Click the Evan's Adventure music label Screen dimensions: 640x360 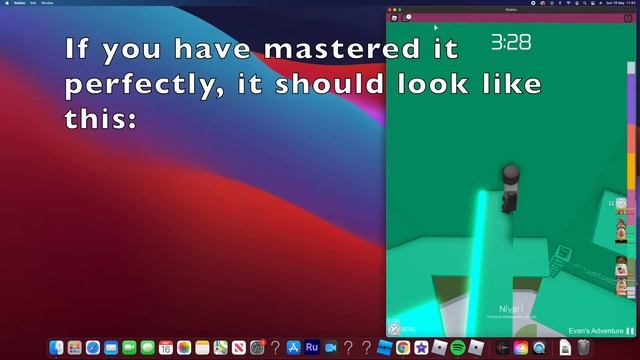click(596, 331)
